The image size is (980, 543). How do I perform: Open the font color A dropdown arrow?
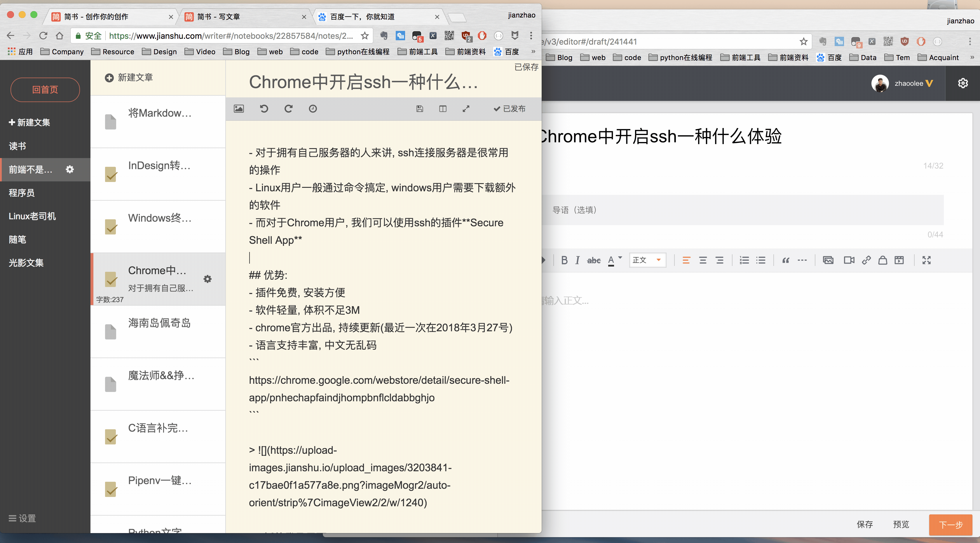point(620,258)
